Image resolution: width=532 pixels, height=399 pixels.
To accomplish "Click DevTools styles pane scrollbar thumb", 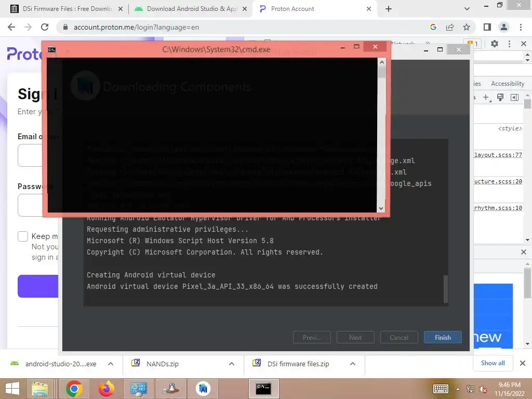I will pyautogui.click(x=527, y=103).
